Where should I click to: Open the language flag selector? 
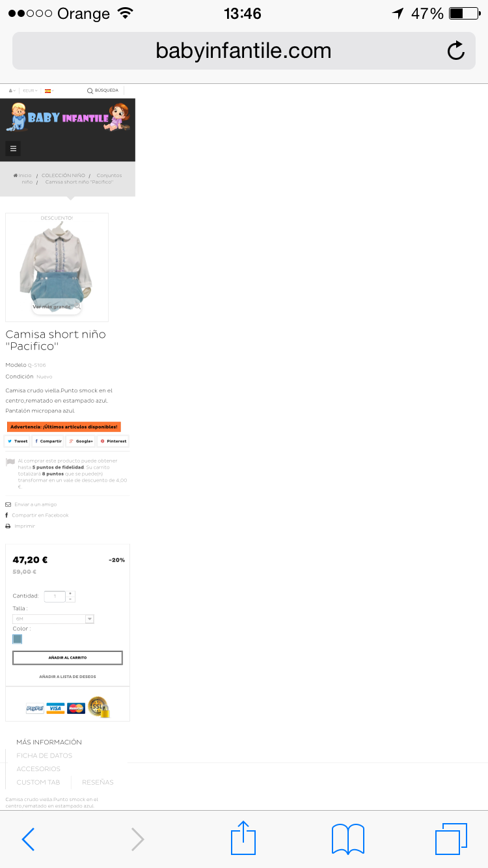48,91
